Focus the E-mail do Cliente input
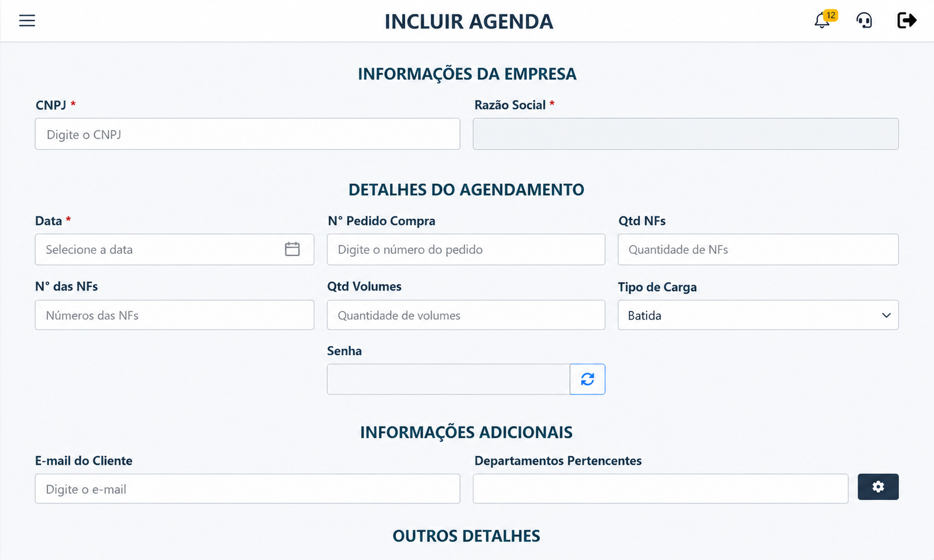The height and width of the screenshot is (560, 934). coord(248,489)
